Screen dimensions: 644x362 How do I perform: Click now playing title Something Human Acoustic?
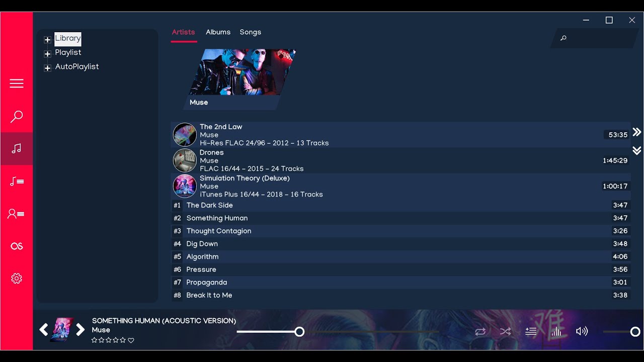click(x=164, y=321)
